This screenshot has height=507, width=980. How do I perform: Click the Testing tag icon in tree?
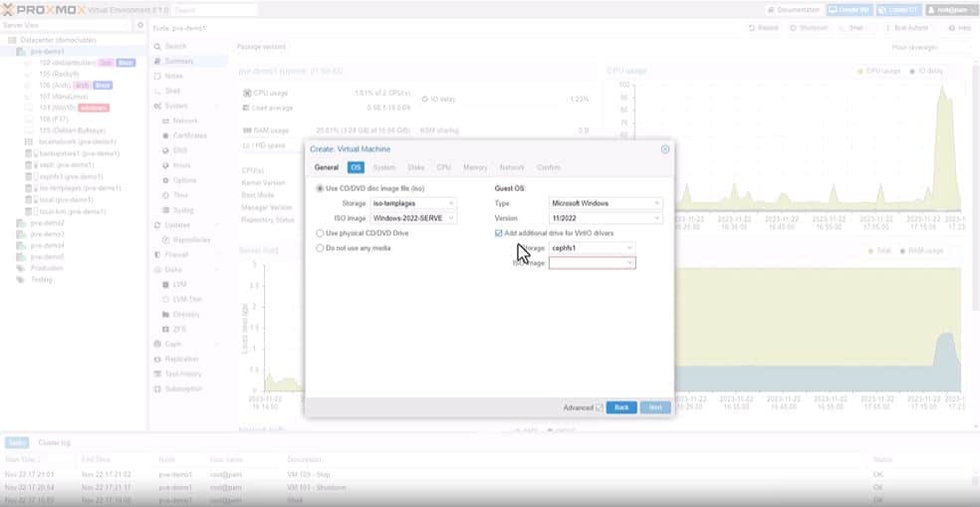20,280
